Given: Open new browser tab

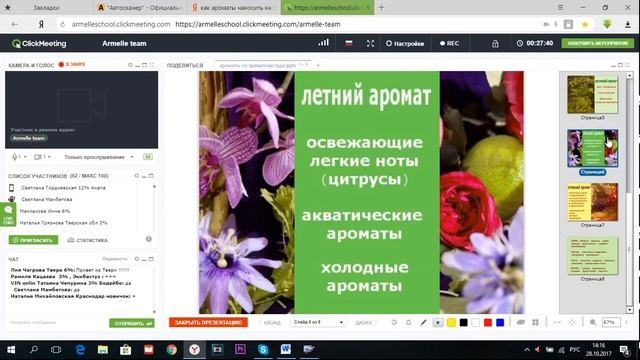Looking at the screenshot, I should coord(381,7).
